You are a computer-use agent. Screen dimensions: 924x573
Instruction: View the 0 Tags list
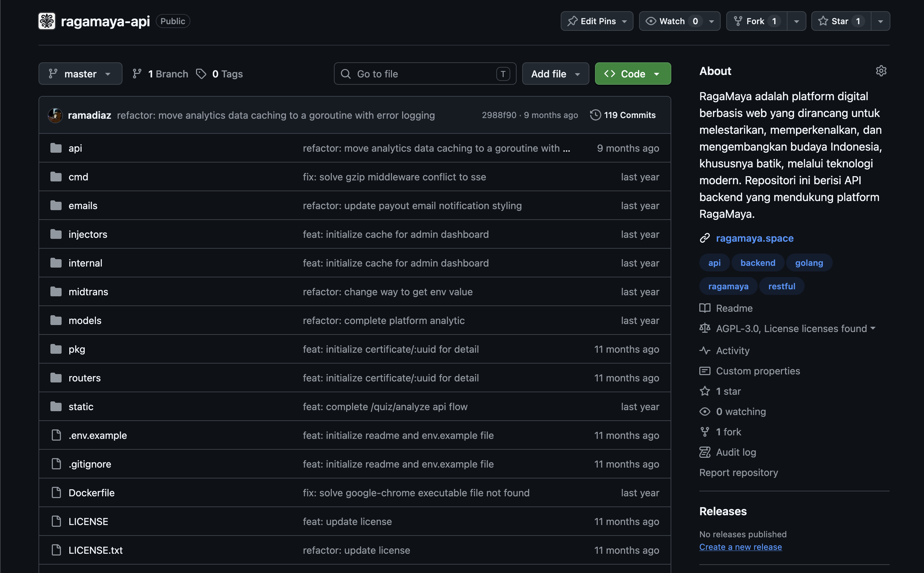click(220, 74)
